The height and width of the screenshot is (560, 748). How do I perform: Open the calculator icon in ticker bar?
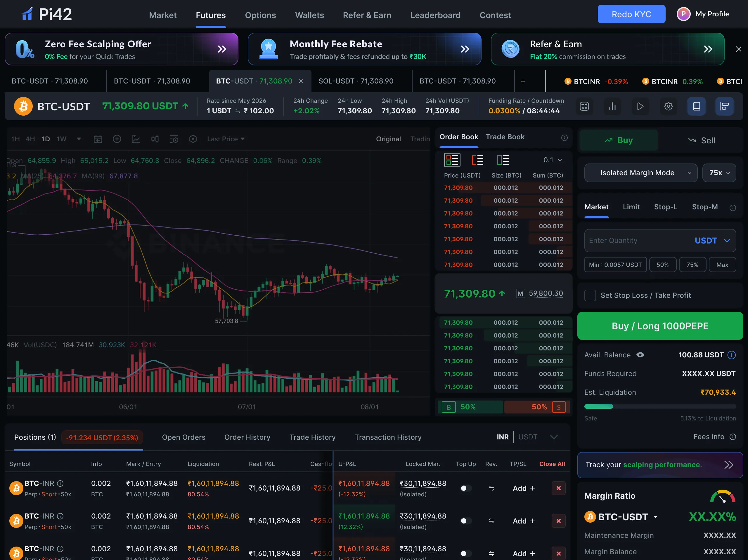[x=584, y=107]
